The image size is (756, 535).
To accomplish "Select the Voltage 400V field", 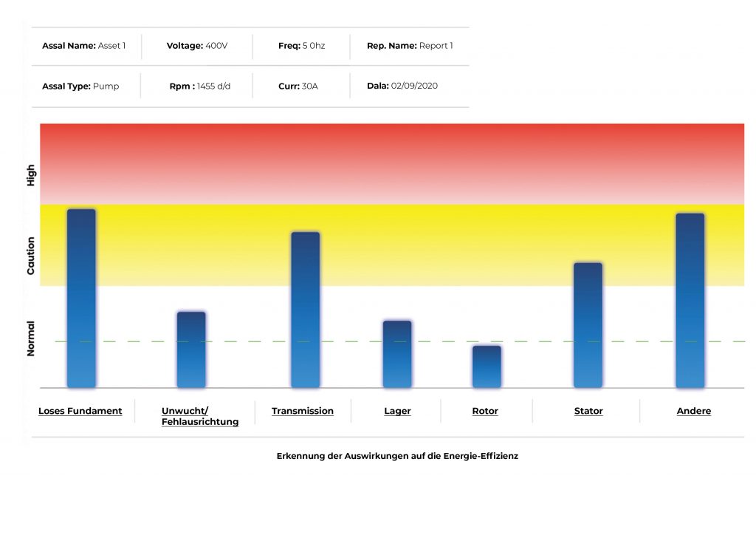I will [x=197, y=46].
